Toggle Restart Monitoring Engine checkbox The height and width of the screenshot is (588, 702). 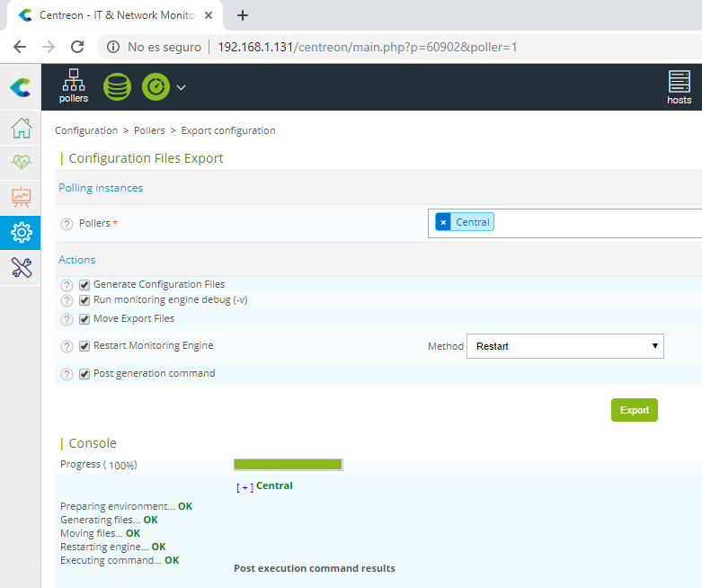coord(84,346)
